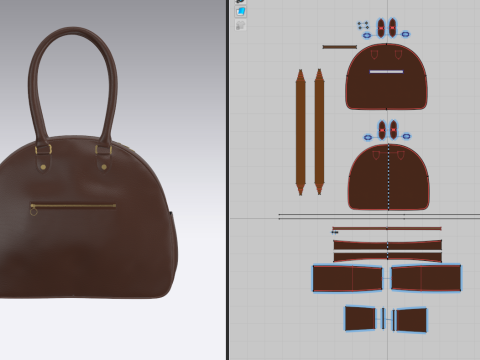
Task: Click the gold zipper on the 3D bag
Action: click(x=73, y=206)
